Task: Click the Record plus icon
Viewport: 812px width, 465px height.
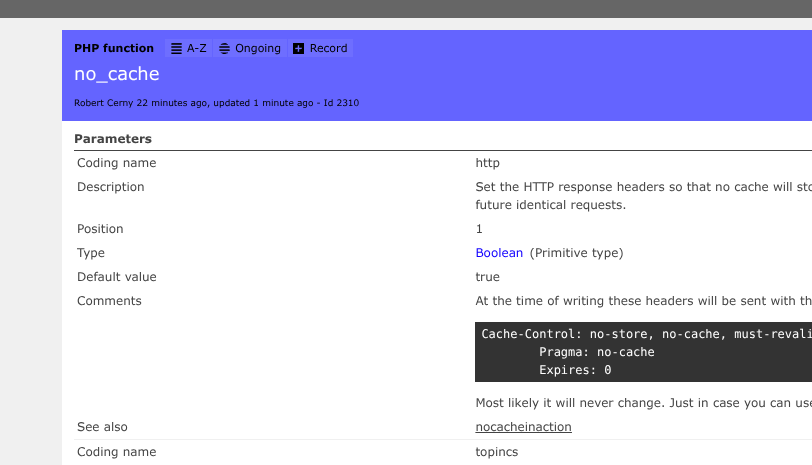Action: 298,48
